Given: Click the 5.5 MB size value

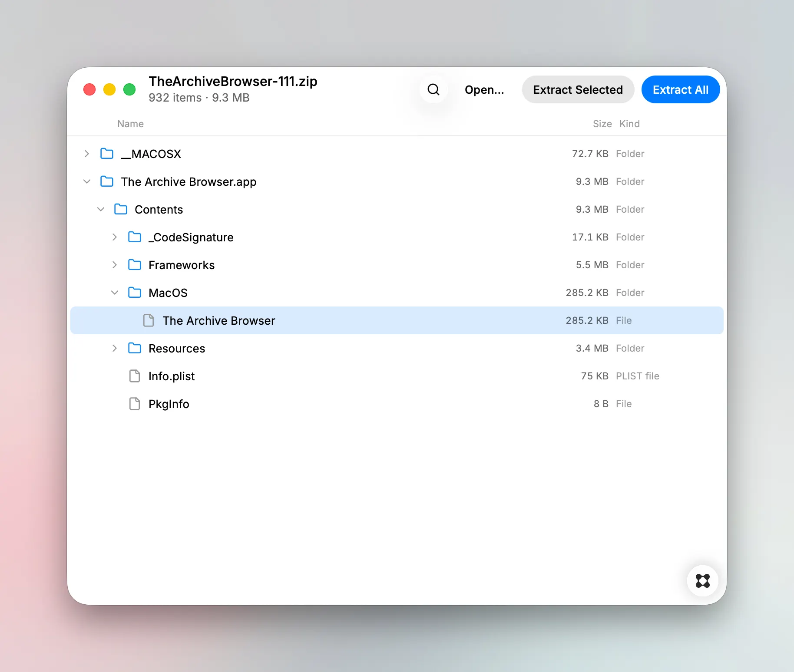Looking at the screenshot, I should (x=592, y=265).
